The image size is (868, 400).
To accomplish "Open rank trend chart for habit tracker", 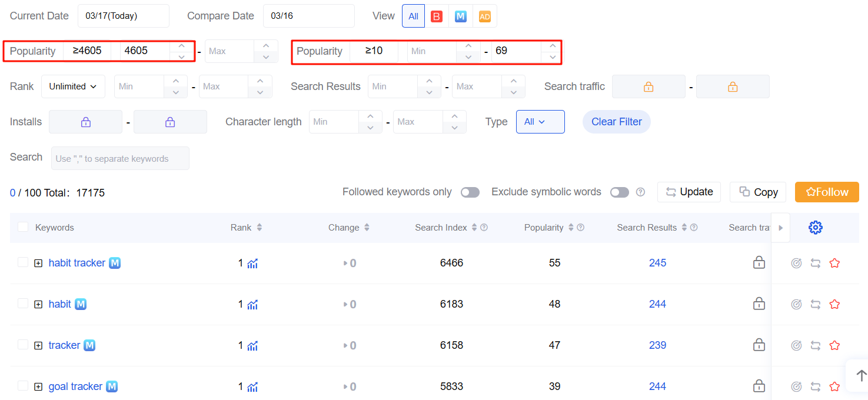I will click(252, 264).
